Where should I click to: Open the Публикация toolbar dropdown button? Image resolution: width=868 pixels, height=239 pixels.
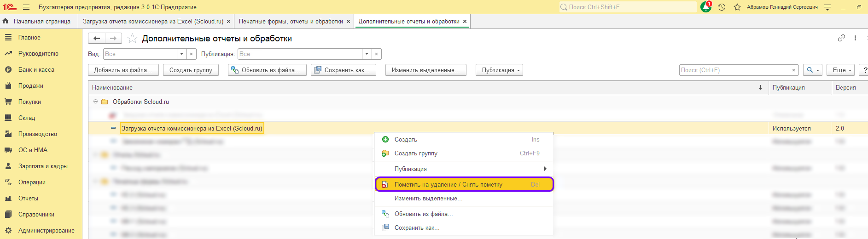(499, 70)
